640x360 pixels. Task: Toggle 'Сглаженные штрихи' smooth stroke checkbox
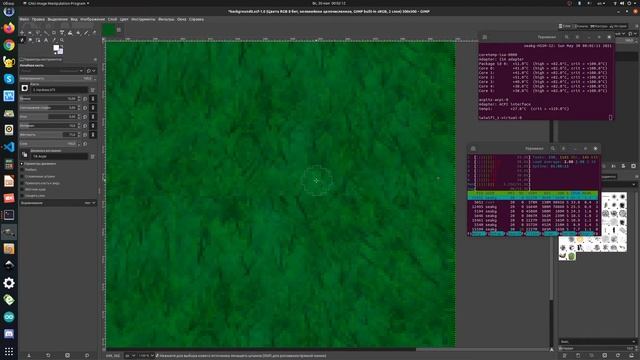pyautogui.click(x=22, y=176)
